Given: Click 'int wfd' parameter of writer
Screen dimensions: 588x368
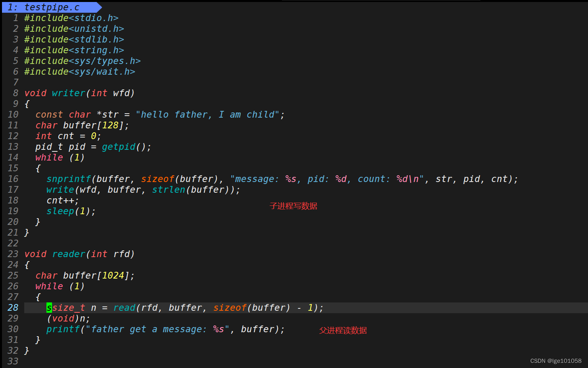Looking at the screenshot, I should (x=110, y=93).
